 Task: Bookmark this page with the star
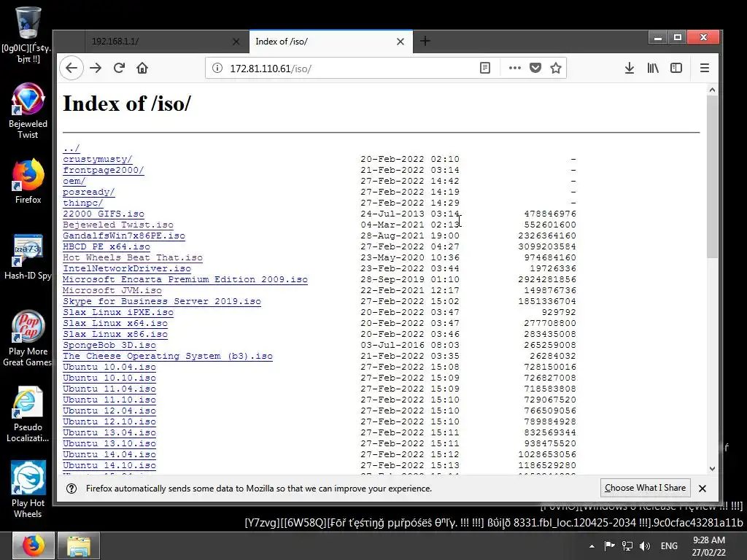pyautogui.click(x=555, y=68)
